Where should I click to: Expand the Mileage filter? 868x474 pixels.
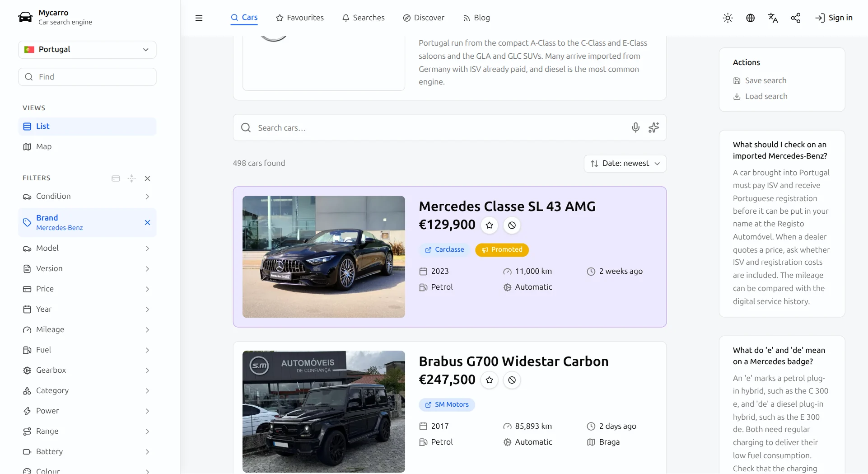click(x=87, y=330)
